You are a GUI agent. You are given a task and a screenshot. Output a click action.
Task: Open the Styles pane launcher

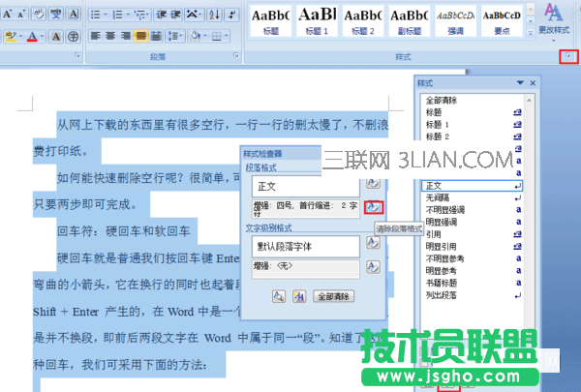(x=568, y=56)
